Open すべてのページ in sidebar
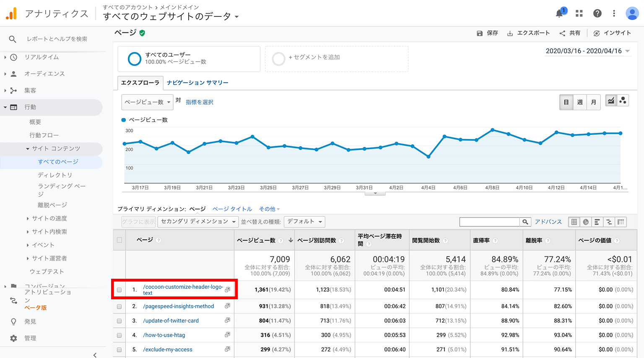Image resolution: width=644 pixels, height=358 pixels. [58, 162]
